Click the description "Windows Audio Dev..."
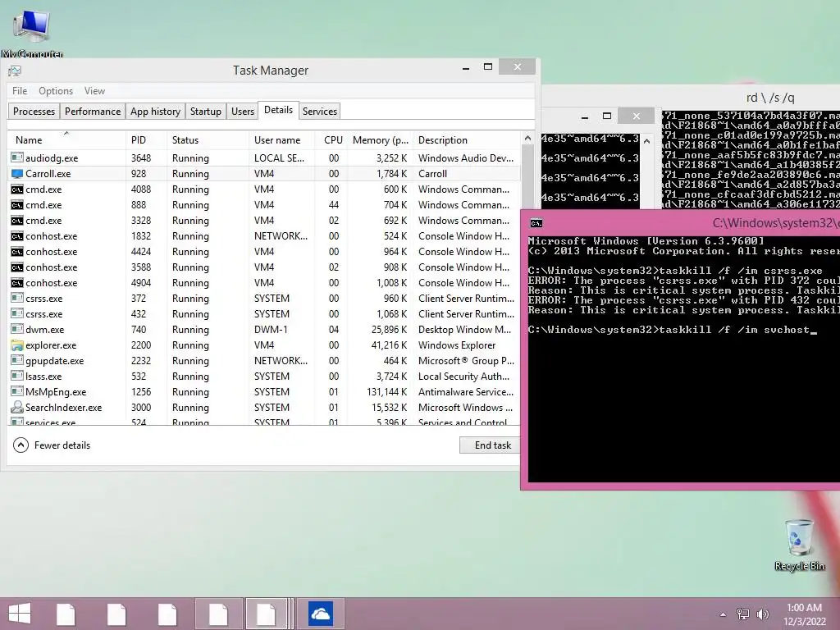The width and height of the screenshot is (840, 630). point(466,158)
